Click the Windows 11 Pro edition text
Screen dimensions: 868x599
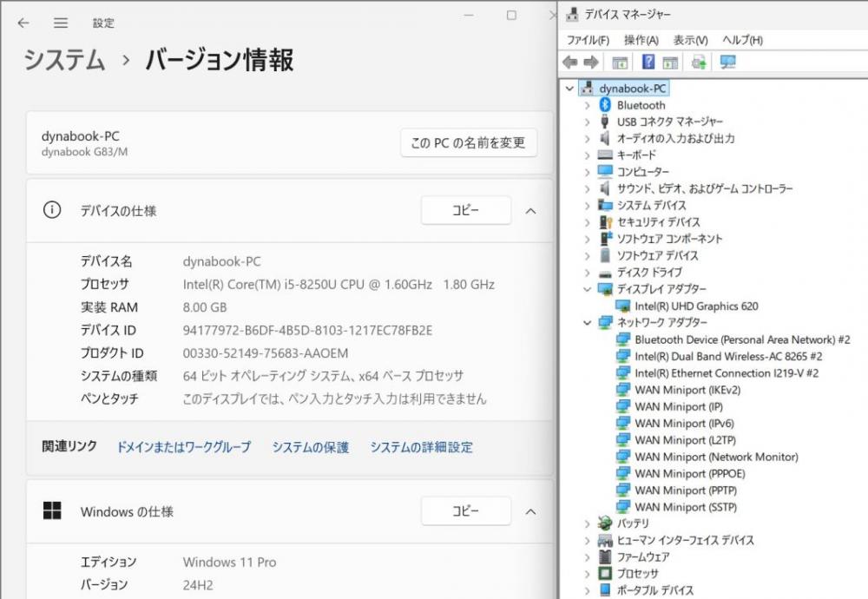(230, 562)
